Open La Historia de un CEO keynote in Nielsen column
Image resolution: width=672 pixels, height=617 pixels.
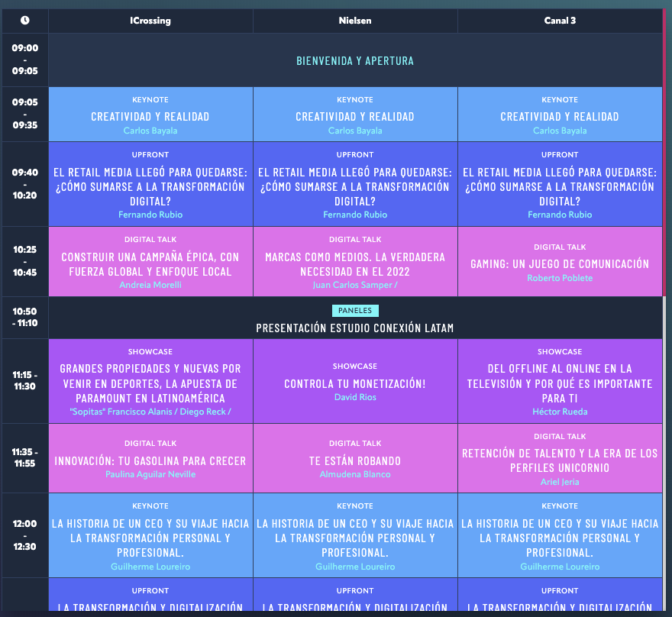(355, 535)
